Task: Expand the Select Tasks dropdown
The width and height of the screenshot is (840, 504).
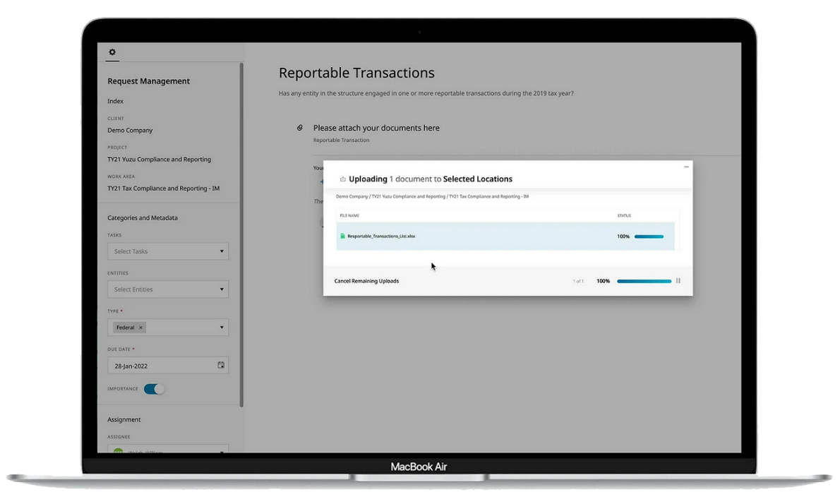Action: coord(168,251)
